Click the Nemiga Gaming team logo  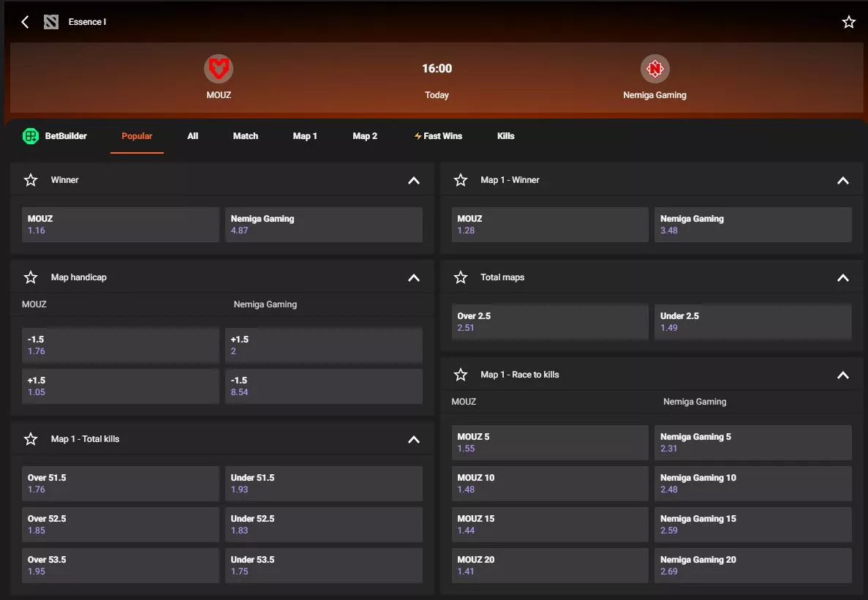(x=655, y=69)
